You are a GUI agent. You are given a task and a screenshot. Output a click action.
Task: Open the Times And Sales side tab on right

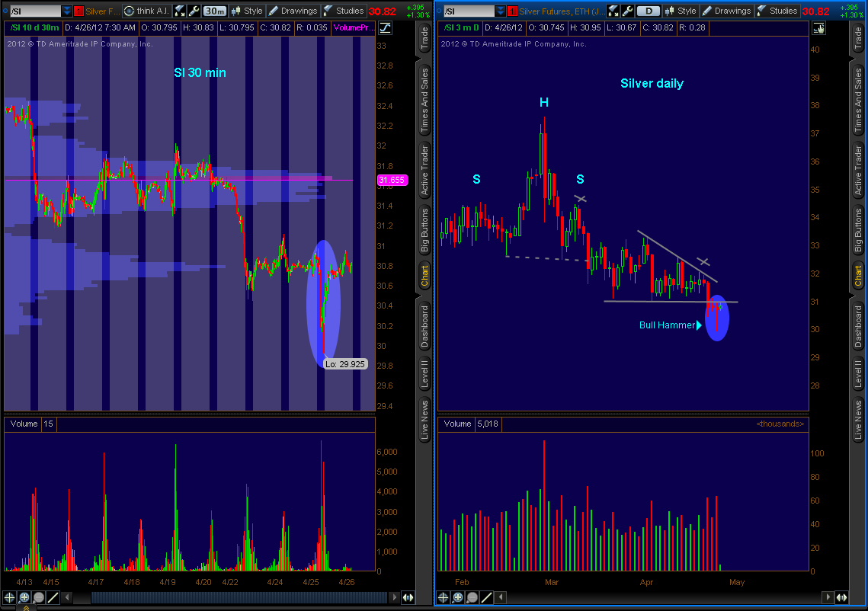pos(858,99)
